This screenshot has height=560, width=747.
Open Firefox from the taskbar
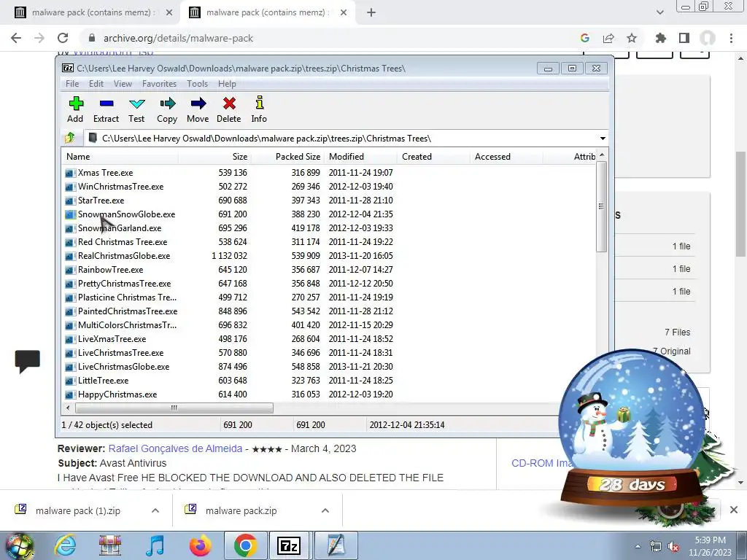pyautogui.click(x=201, y=545)
